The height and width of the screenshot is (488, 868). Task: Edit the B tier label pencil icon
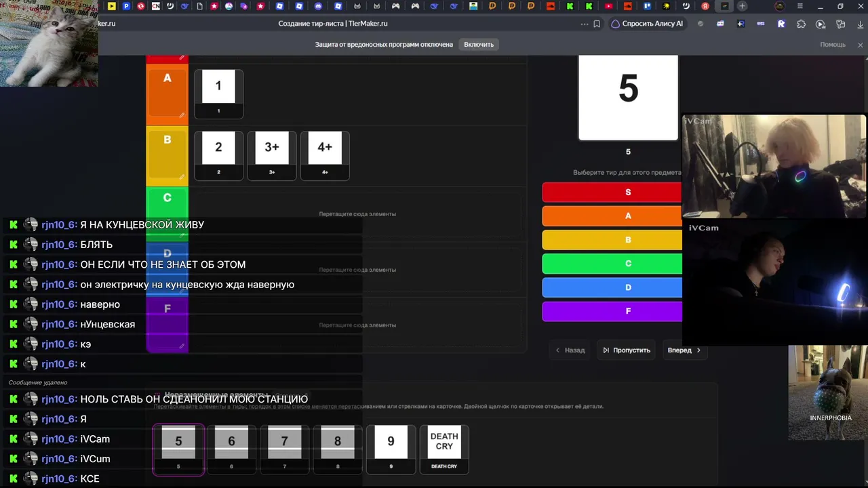coord(182,177)
